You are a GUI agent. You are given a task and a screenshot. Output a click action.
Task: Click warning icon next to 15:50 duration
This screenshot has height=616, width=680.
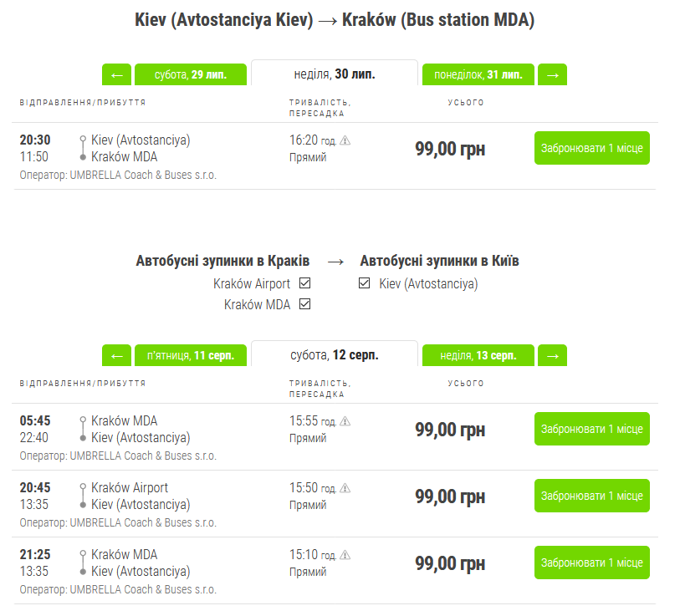click(x=345, y=488)
